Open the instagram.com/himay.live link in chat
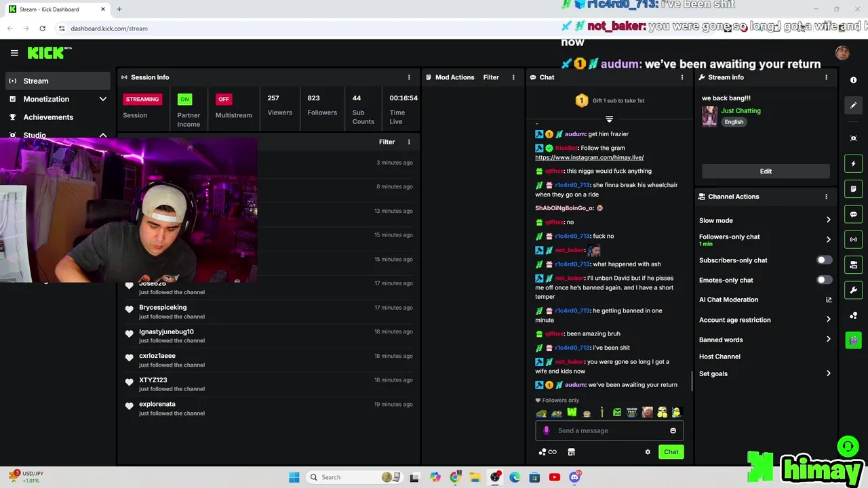The height and width of the screenshot is (488, 868). click(x=589, y=158)
